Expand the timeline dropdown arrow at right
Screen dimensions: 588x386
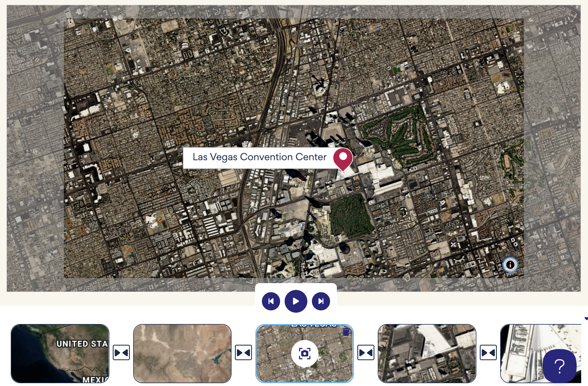[x=586, y=319]
